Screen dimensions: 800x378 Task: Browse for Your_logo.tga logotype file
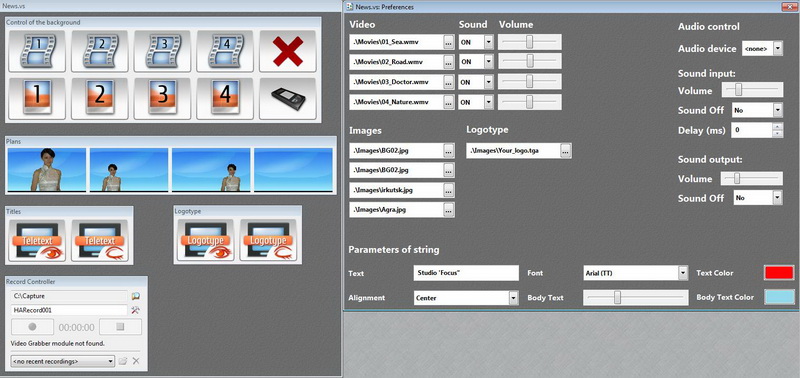tap(566, 150)
